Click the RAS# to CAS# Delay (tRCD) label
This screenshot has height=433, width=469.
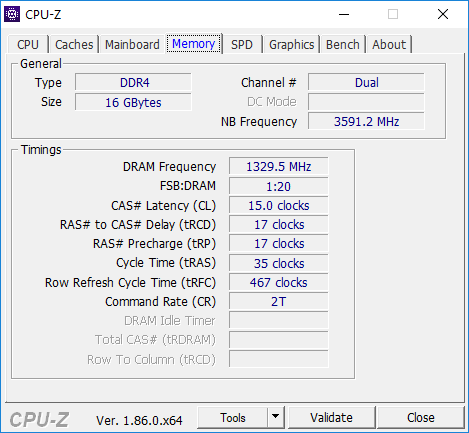[138, 225]
